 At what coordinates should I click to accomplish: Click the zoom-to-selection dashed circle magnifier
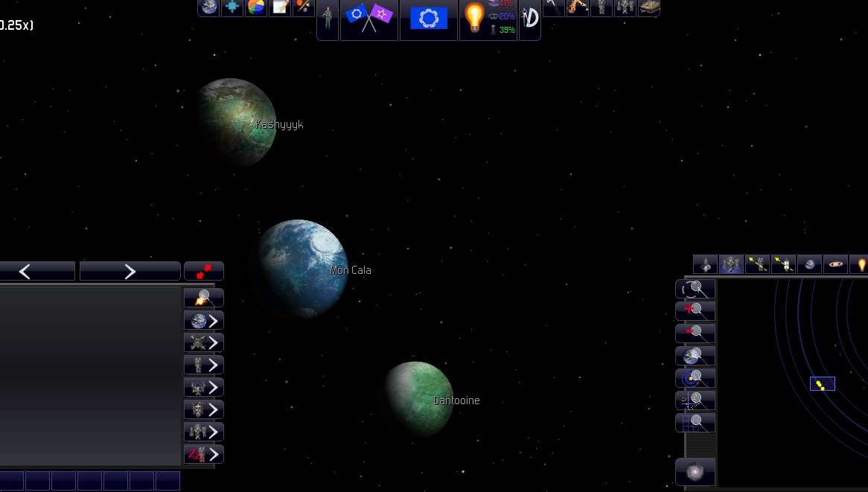coord(695,289)
